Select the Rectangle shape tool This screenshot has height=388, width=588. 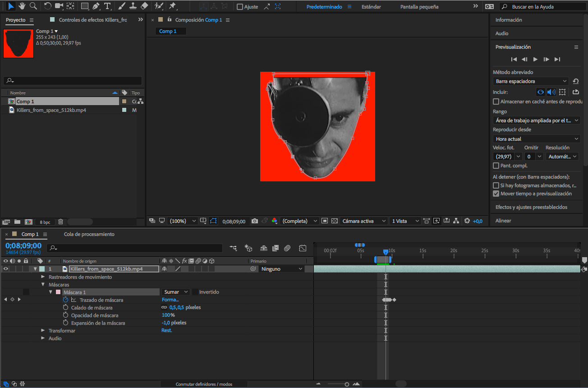[x=85, y=6]
